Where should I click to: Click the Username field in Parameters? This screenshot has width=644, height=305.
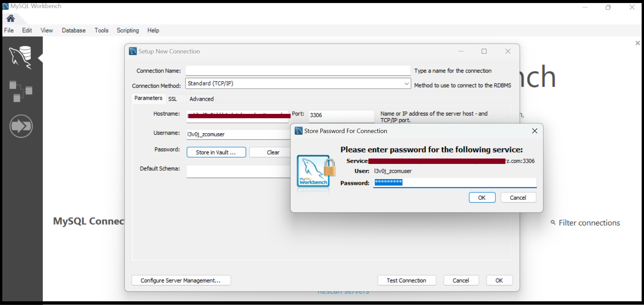pos(238,134)
